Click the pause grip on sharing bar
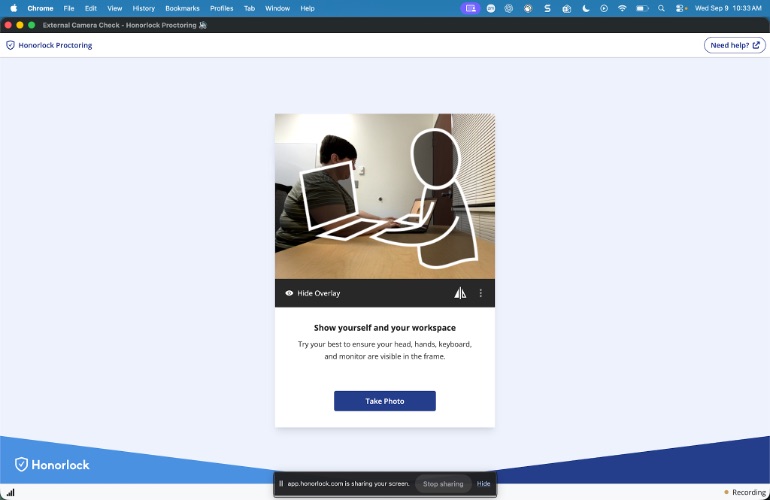Image resolution: width=770 pixels, height=500 pixels. point(281,484)
